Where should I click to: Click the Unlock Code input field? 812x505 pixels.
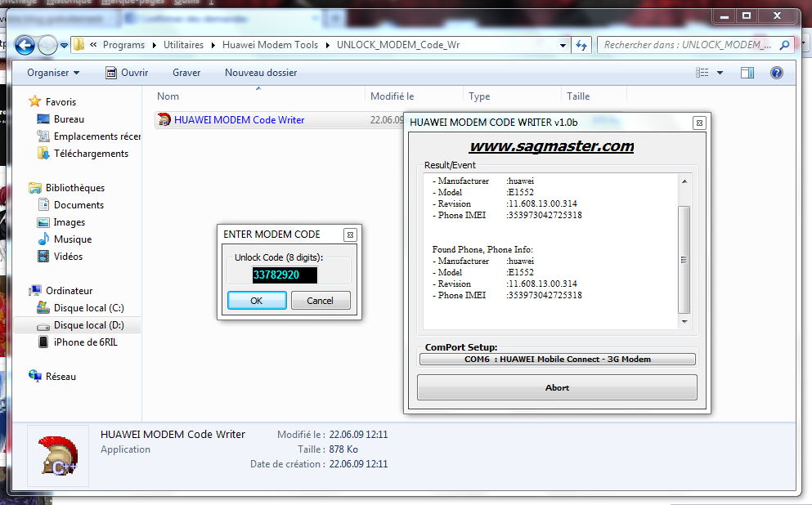tap(285, 275)
